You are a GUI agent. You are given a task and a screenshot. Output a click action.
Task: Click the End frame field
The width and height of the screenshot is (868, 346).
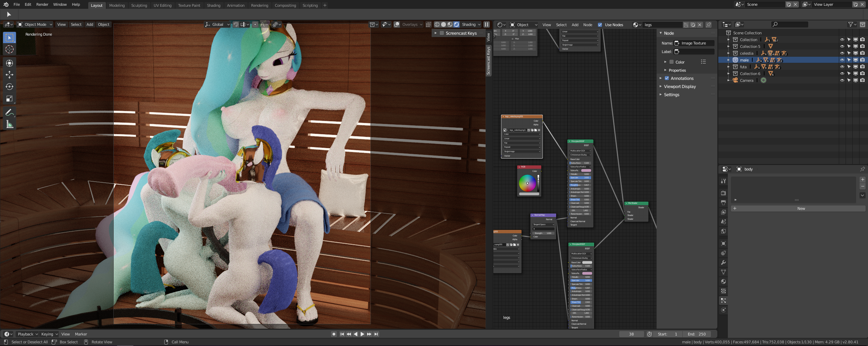(x=697, y=334)
